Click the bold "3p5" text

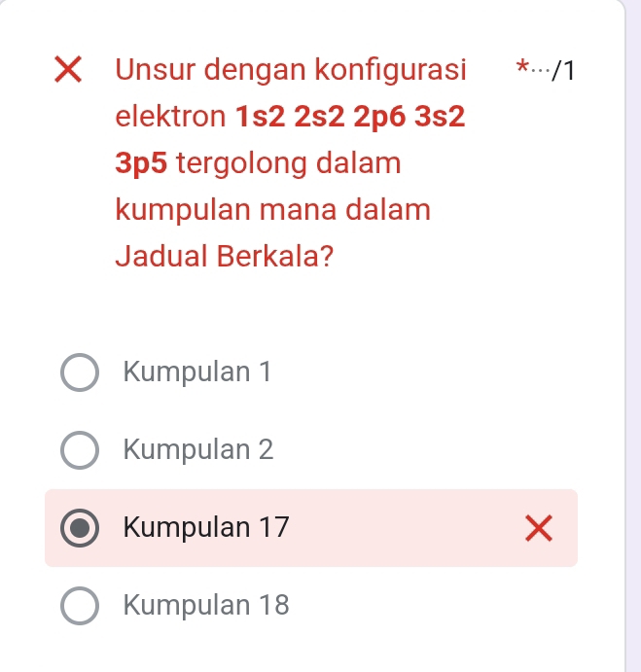coord(142,163)
